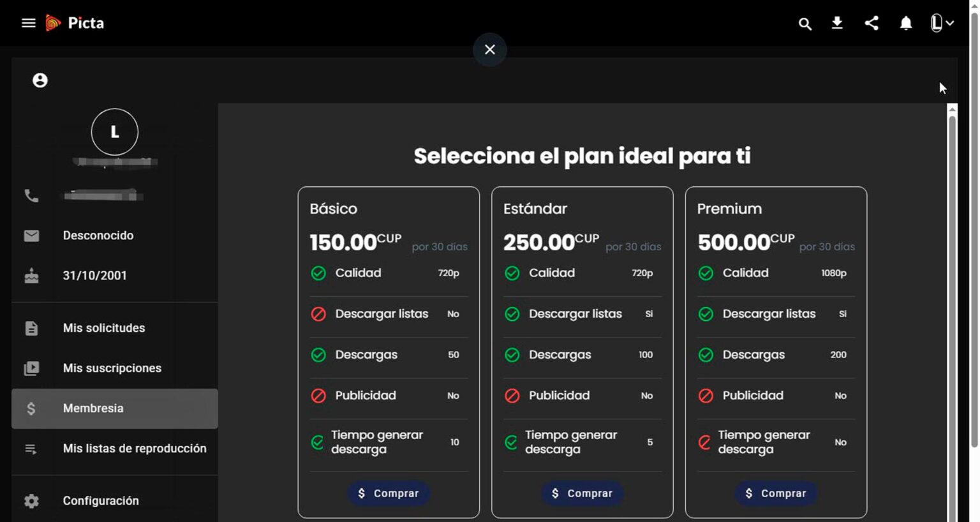Click the share icon in header
980x522 pixels.
point(872,24)
